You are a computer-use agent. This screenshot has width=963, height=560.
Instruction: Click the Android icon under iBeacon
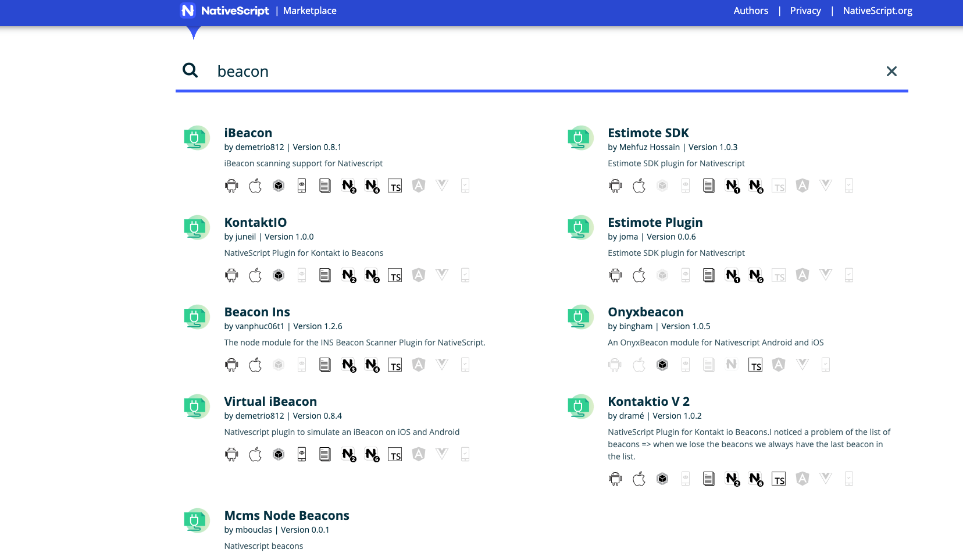[231, 186]
